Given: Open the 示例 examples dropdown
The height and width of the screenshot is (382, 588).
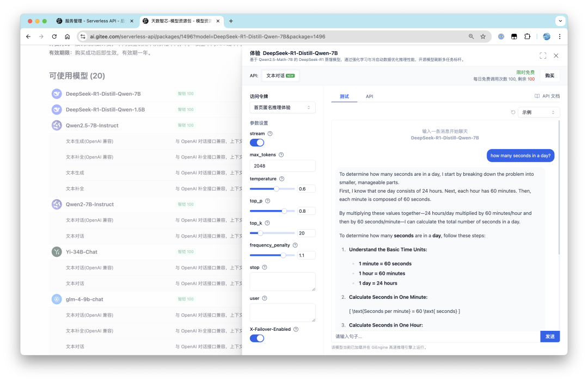Looking at the screenshot, I should (x=538, y=113).
